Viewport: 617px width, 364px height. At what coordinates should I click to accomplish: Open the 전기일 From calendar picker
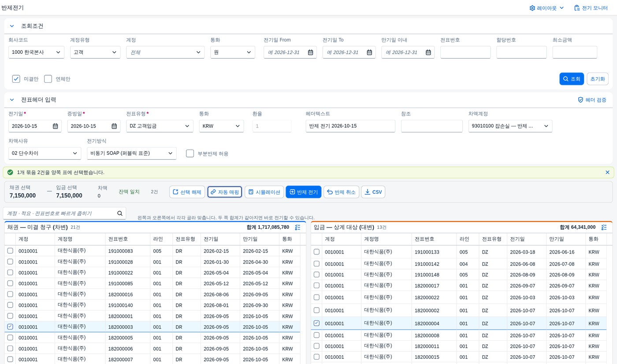(x=311, y=52)
